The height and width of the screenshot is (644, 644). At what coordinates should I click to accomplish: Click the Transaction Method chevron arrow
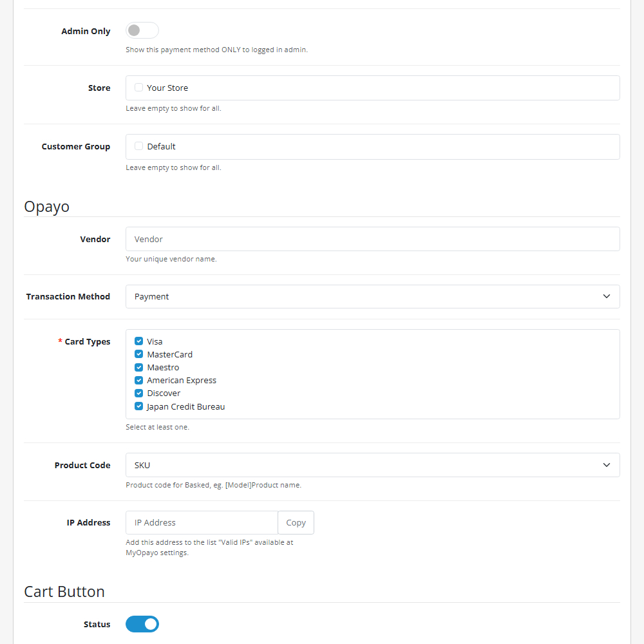(x=606, y=296)
